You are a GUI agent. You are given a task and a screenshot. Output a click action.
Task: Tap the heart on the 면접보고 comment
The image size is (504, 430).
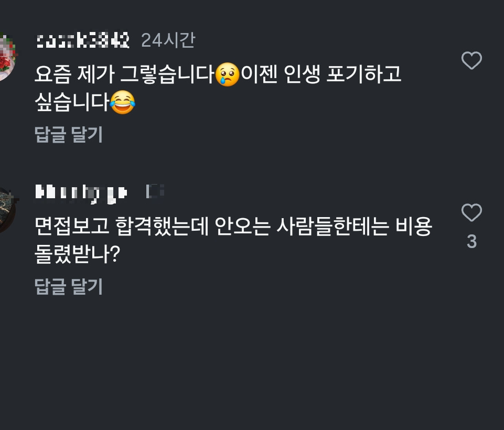471,213
